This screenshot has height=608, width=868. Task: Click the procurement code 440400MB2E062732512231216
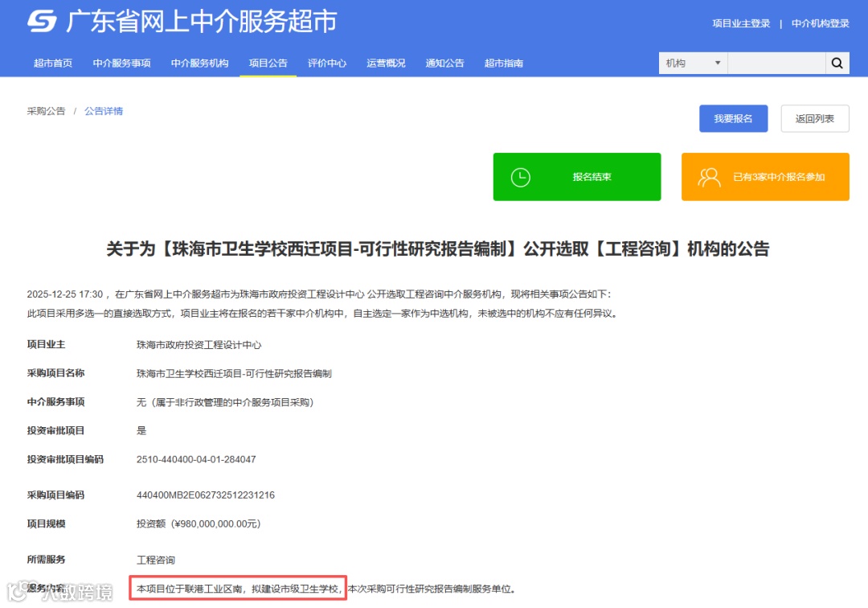[206, 495]
